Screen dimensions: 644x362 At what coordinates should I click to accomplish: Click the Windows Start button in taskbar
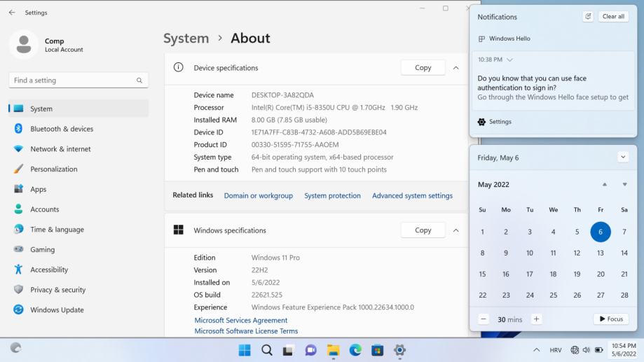245,350
